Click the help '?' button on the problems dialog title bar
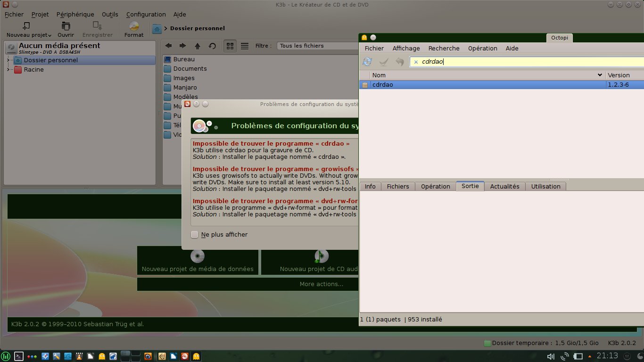The image size is (644, 362). pyautogui.click(x=197, y=104)
